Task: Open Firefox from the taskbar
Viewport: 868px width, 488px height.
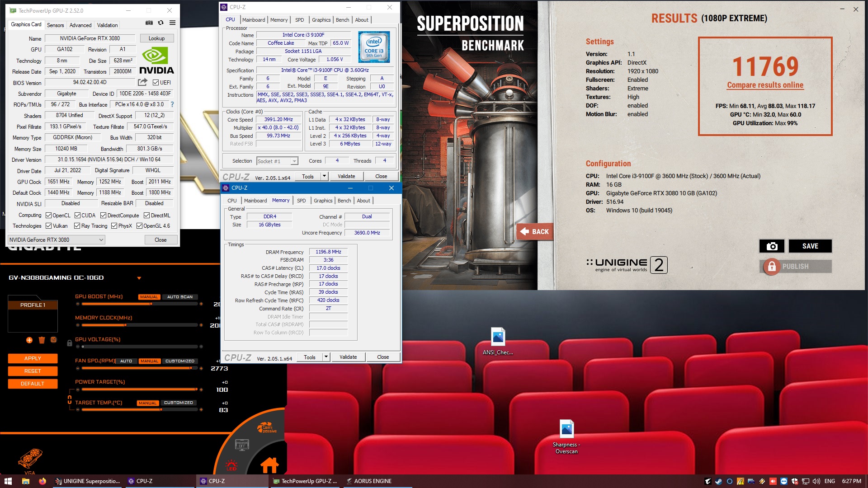Action: (42, 481)
